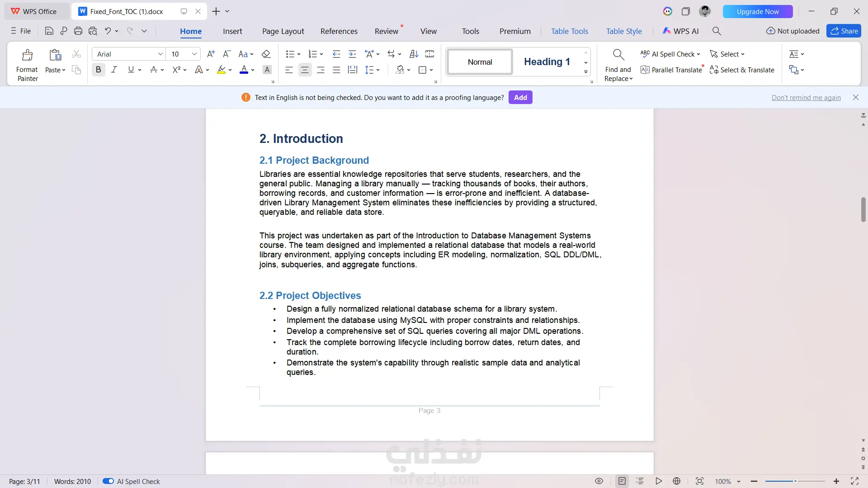The width and height of the screenshot is (868, 488).
Task: Click the Web layout globe icon
Action: (x=677, y=481)
